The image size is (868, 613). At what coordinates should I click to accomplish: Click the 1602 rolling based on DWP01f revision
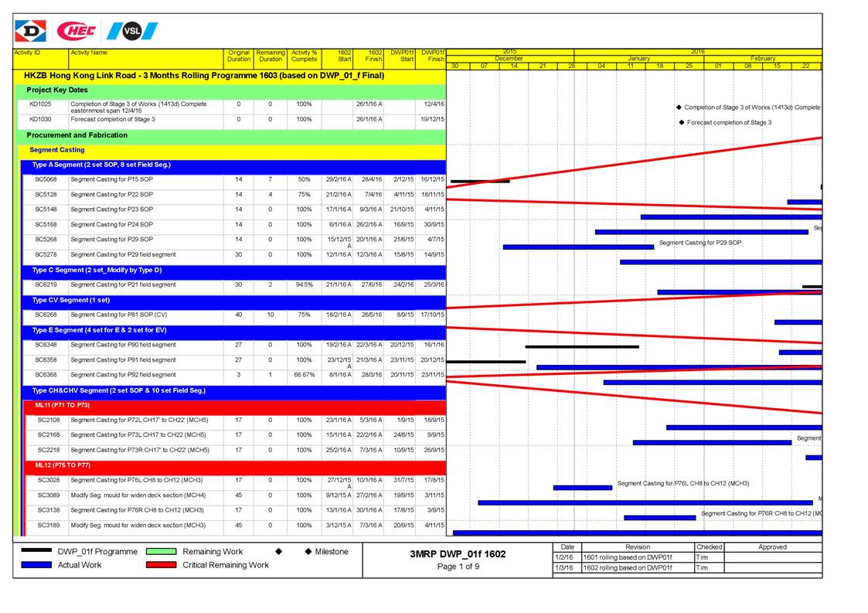627,568
